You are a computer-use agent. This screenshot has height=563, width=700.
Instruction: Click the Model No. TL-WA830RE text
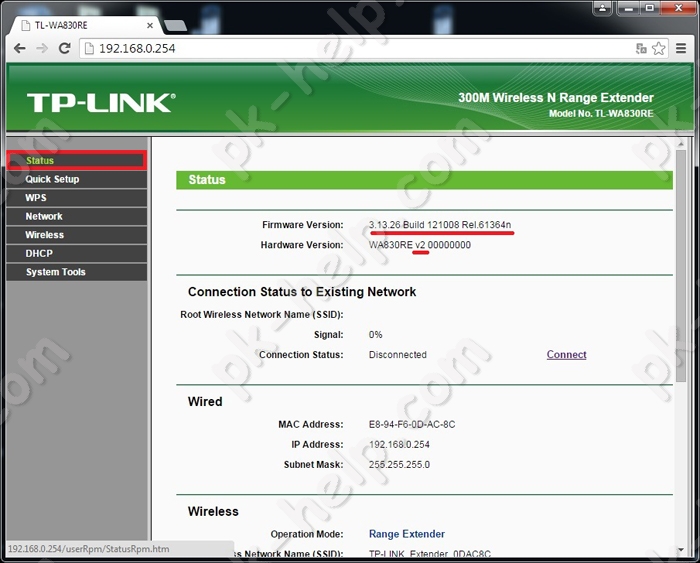click(x=601, y=113)
